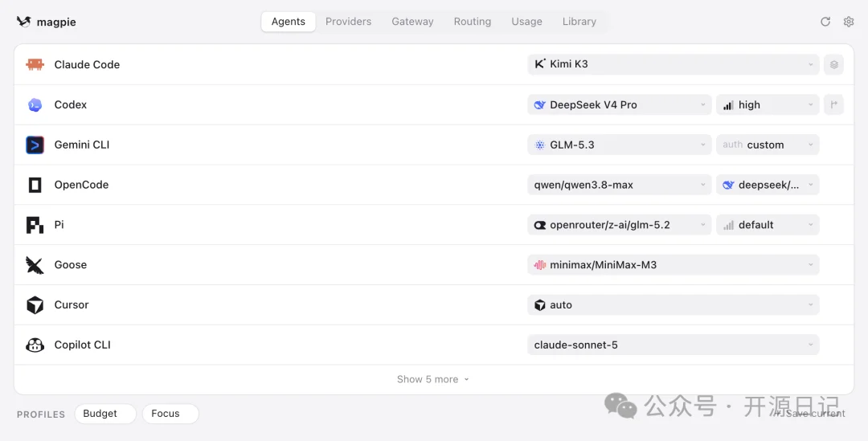Switch to the Agents tab

tap(289, 22)
